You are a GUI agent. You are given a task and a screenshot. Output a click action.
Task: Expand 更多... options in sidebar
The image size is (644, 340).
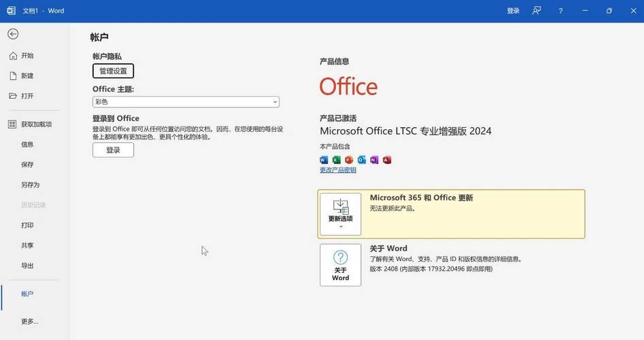click(29, 322)
